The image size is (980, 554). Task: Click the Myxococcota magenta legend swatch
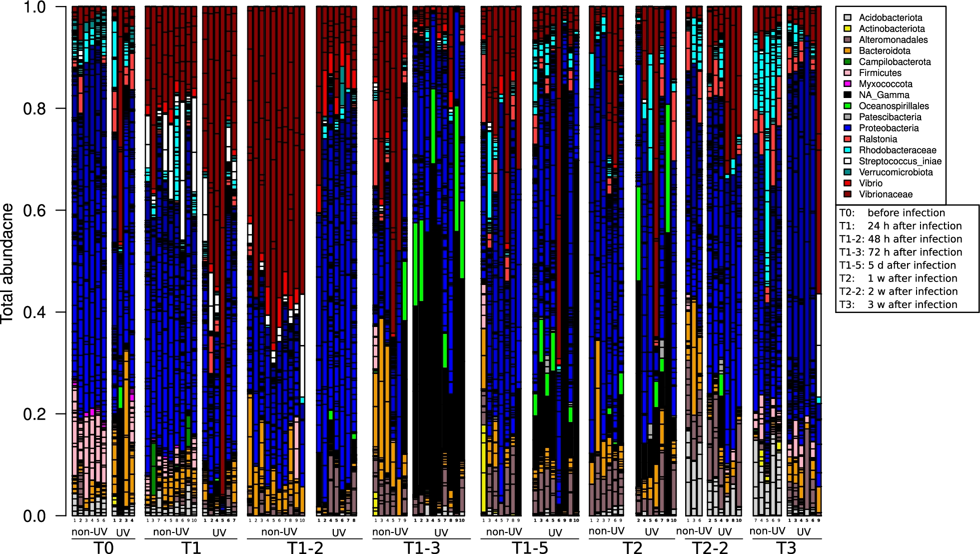coord(848,83)
